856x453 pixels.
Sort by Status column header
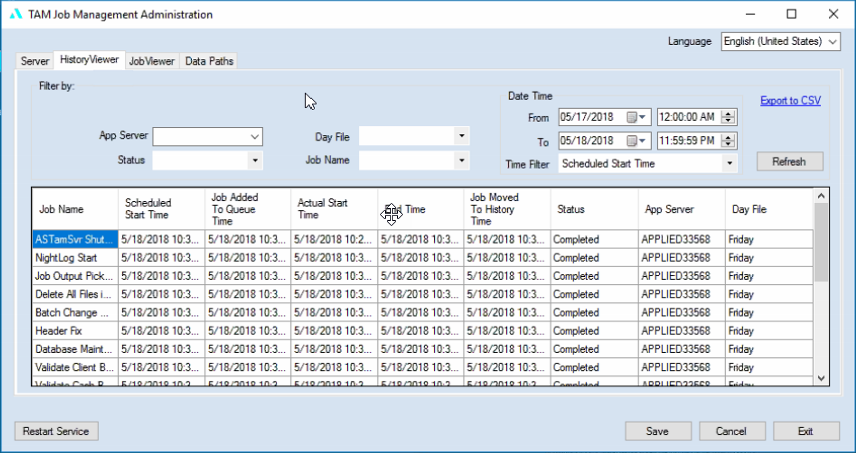[x=595, y=209]
